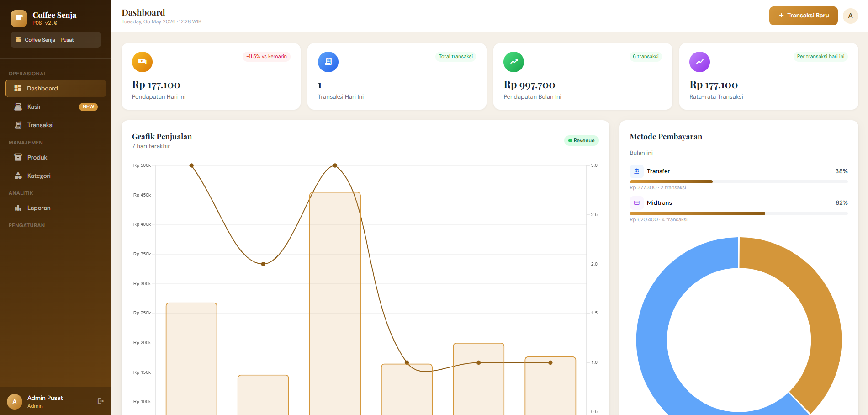Click the Rata-rata Transaksi label
Viewport: 868px width, 415px height.
(x=716, y=97)
